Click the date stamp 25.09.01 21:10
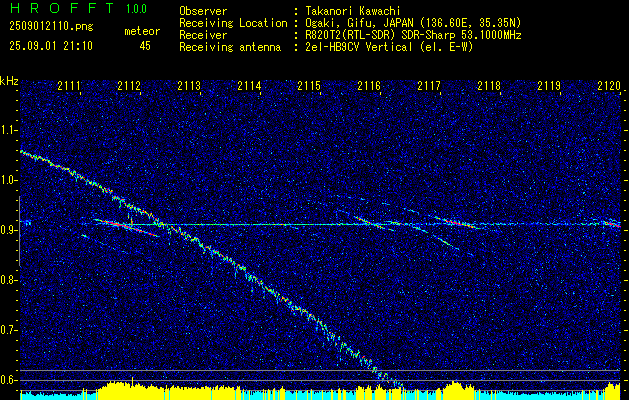This screenshot has height=400, width=629. [x=51, y=46]
